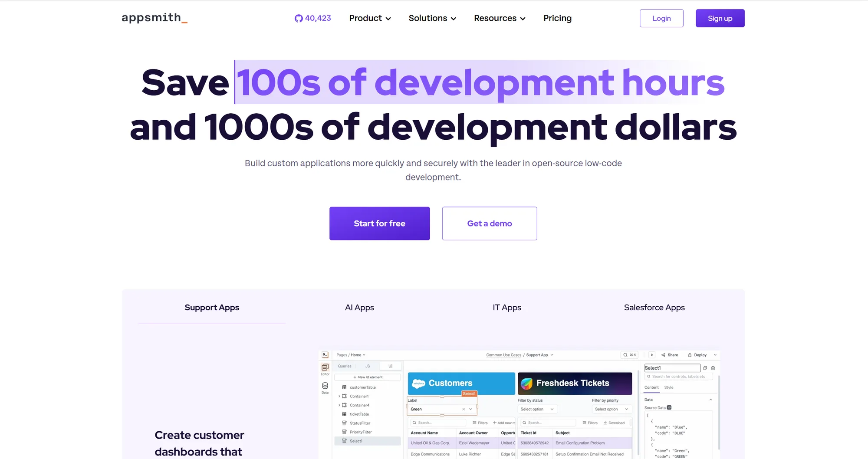This screenshot has height=459, width=868.
Task: Select the Support Apps tab
Action: tap(212, 308)
